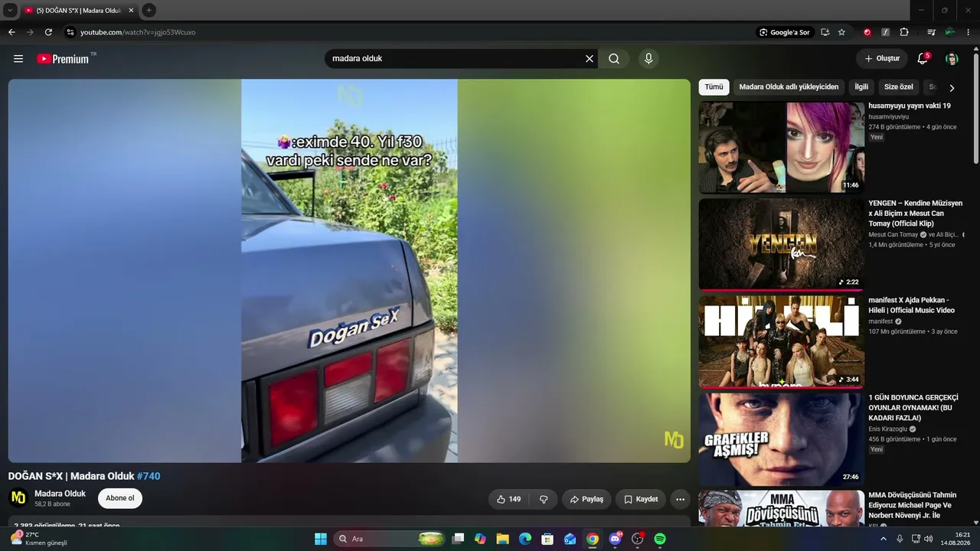Click the #740 hashtag link
Viewport: 980px width, 551px height.
149,476
